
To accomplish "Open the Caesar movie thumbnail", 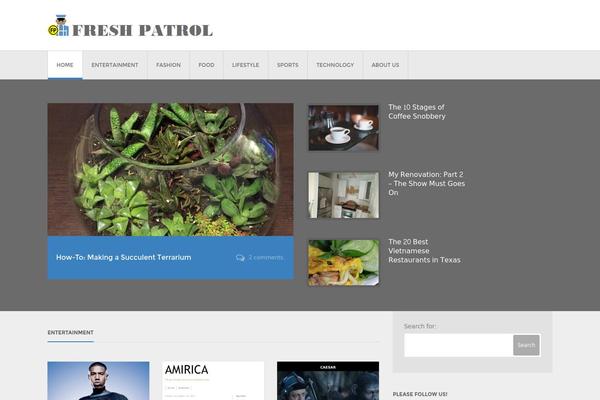I will pyautogui.click(x=328, y=381).
